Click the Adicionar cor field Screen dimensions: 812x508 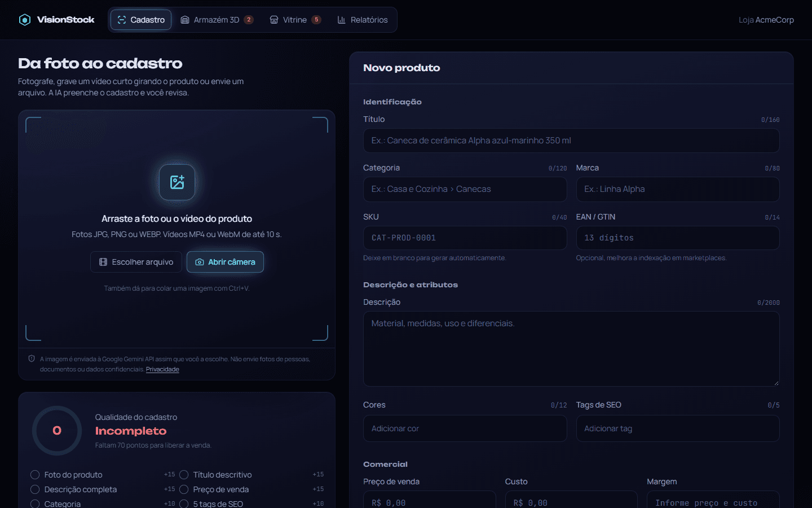(x=465, y=428)
